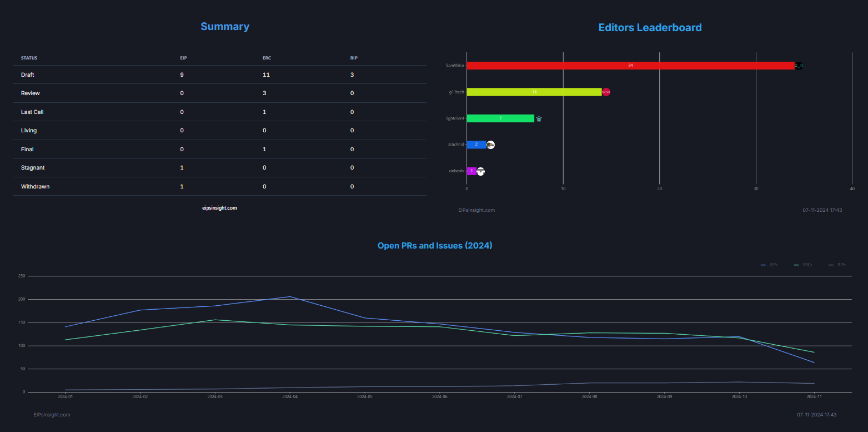Toggle the EIPs series in chart legend
This screenshot has height=432, width=868.
(769, 265)
